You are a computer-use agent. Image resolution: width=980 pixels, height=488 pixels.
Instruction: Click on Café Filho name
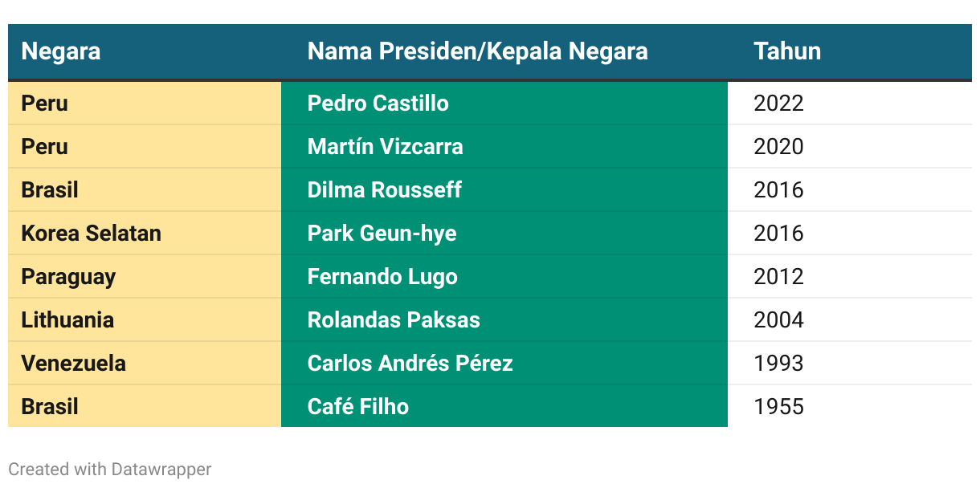(358, 407)
